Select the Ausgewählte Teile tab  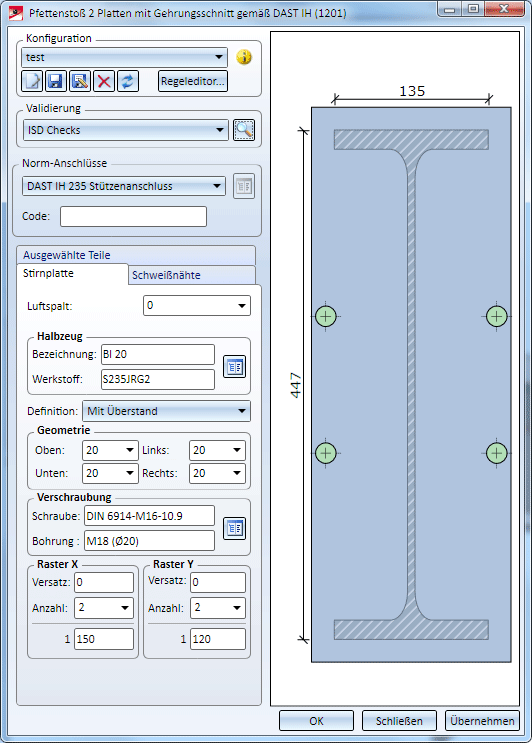pos(136,255)
